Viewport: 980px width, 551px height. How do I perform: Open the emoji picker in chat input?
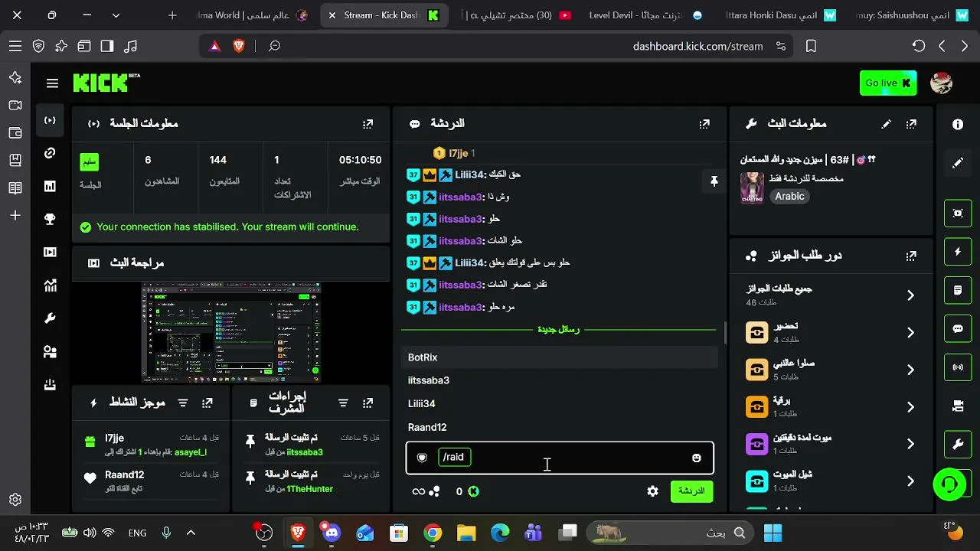[697, 458]
